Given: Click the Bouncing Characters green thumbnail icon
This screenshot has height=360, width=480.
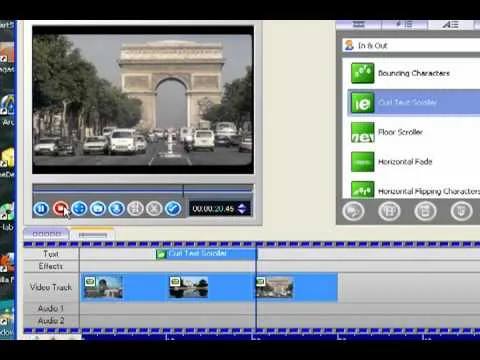Looking at the screenshot, I should point(362,73).
